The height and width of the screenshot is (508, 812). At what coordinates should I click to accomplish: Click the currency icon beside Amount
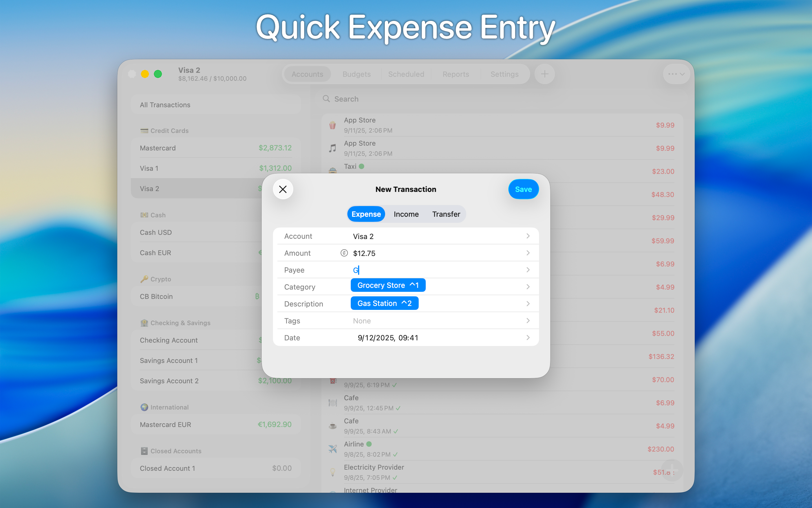click(344, 253)
